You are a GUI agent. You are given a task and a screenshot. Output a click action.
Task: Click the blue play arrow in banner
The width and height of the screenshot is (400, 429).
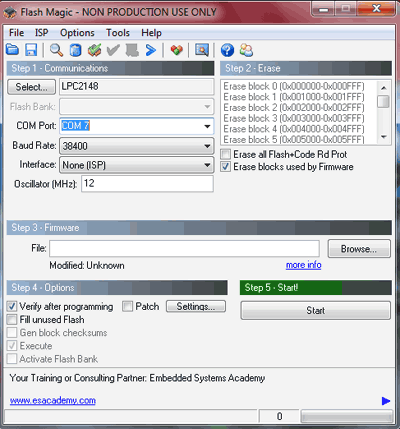[x=386, y=401]
